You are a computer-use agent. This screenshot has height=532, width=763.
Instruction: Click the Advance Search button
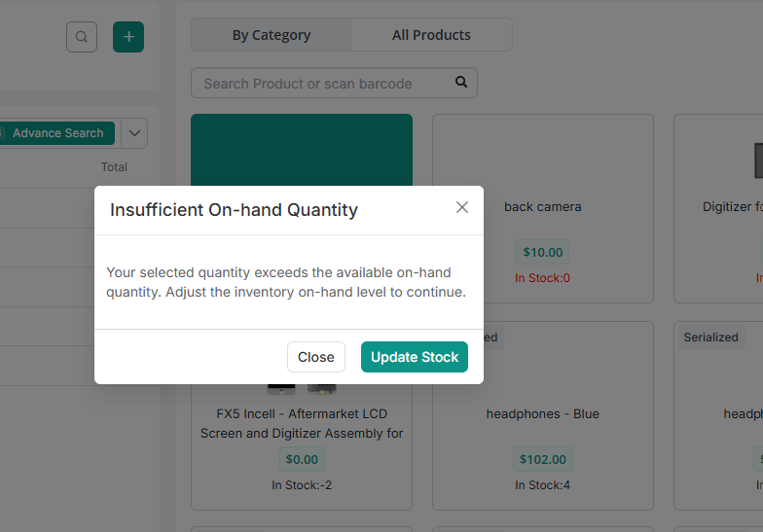click(x=56, y=132)
